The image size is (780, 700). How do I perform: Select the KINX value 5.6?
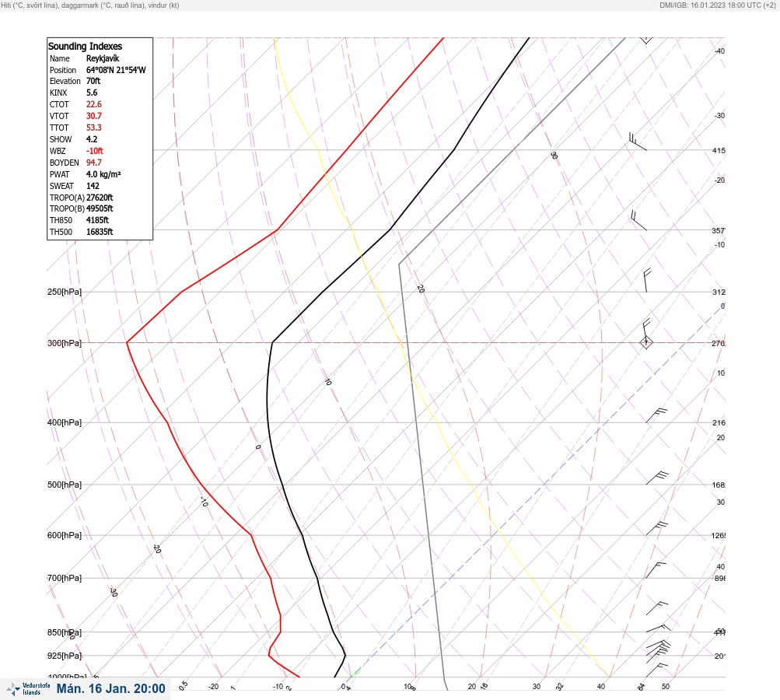pos(92,93)
